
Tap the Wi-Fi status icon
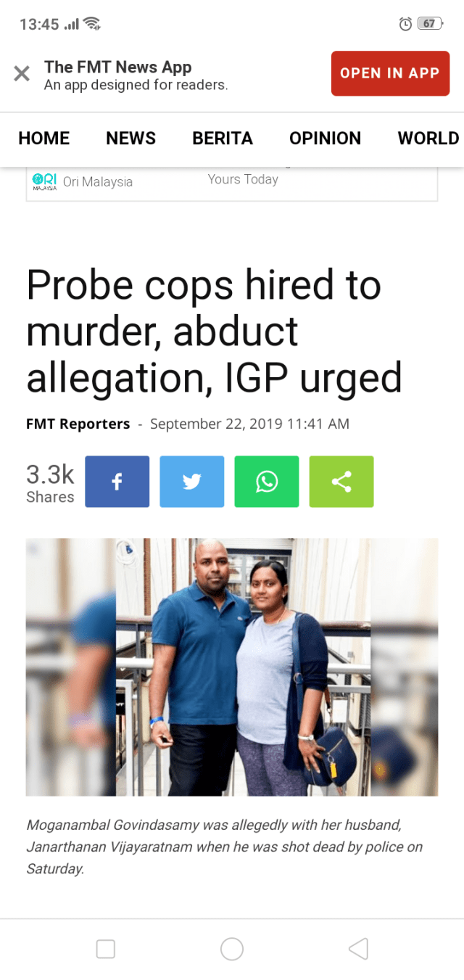point(91,24)
